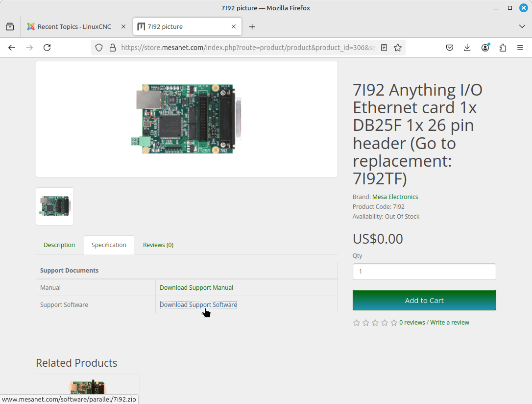The height and width of the screenshot is (404, 532).
Task: Bookmark this page with star icon
Action: 398,48
